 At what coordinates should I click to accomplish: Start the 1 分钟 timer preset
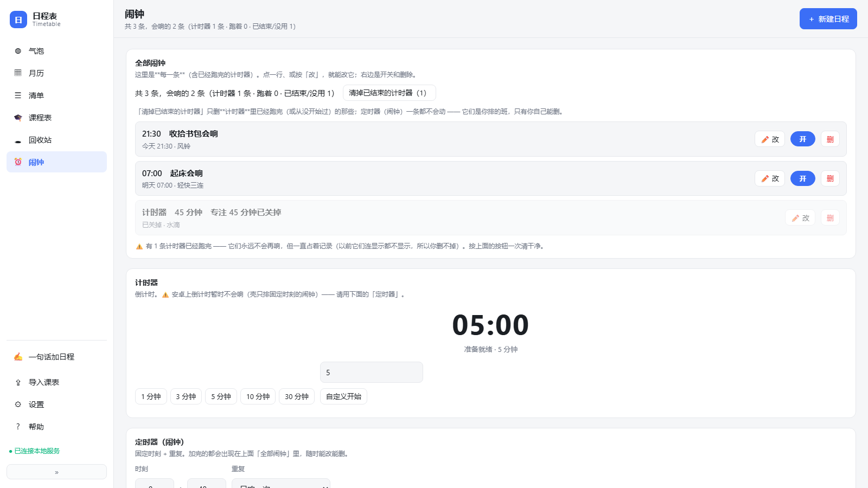point(151,396)
